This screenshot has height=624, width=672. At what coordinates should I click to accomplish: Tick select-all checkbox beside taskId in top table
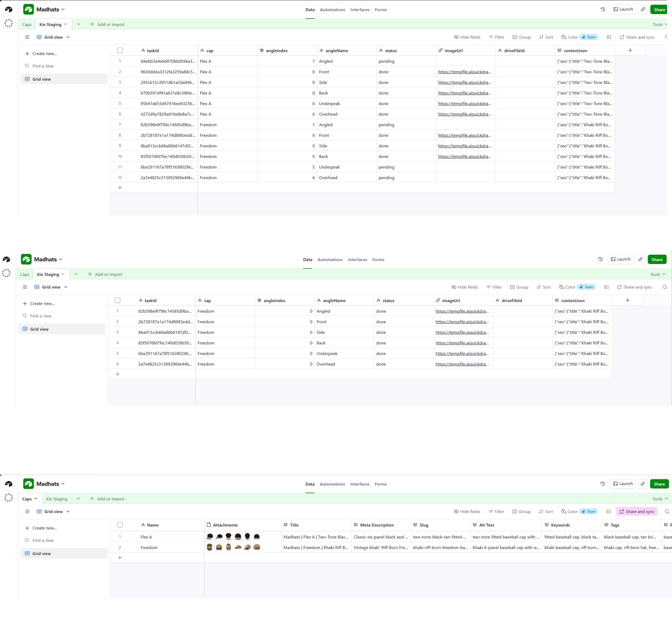(x=120, y=50)
